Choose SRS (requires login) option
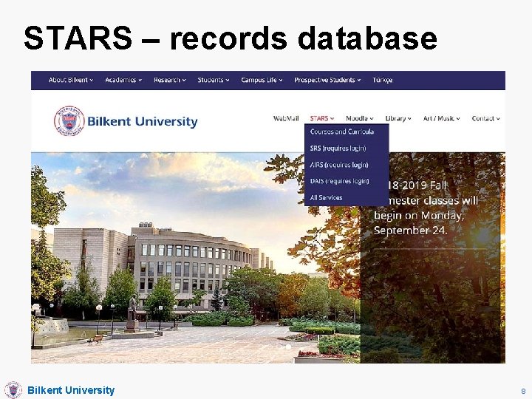 [338, 149]
